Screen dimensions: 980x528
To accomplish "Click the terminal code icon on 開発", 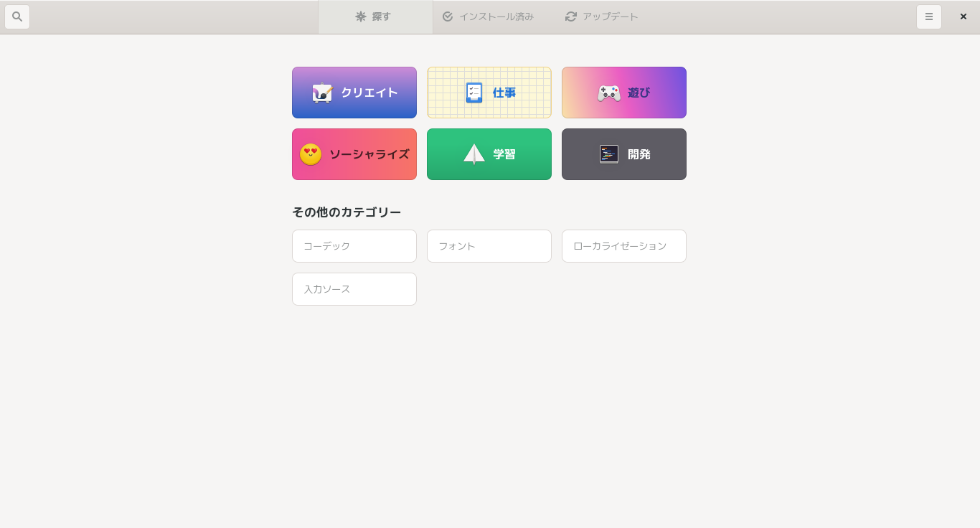I will point(609,154).
